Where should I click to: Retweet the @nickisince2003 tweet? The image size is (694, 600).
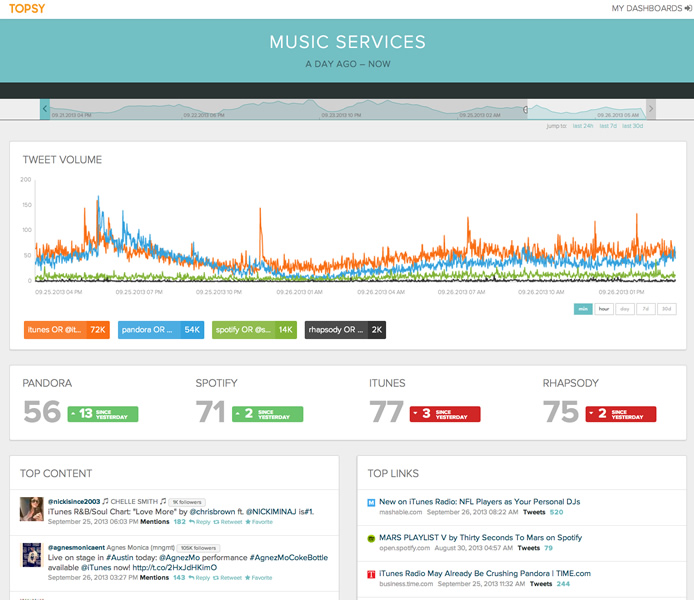[x=228, y=522]
